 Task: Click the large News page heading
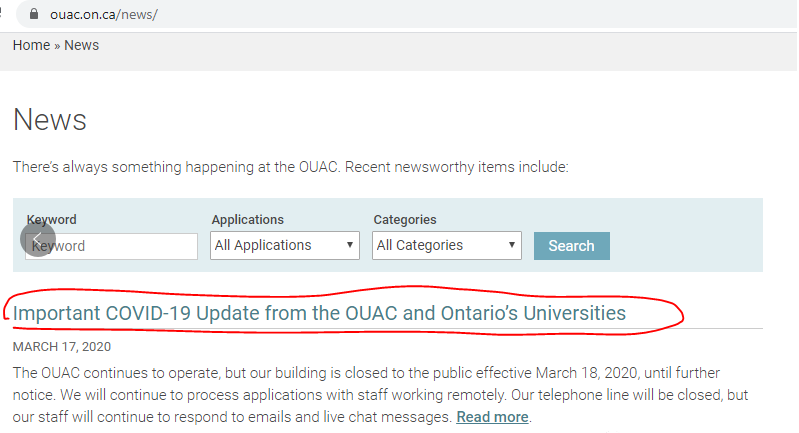point(50,120)
